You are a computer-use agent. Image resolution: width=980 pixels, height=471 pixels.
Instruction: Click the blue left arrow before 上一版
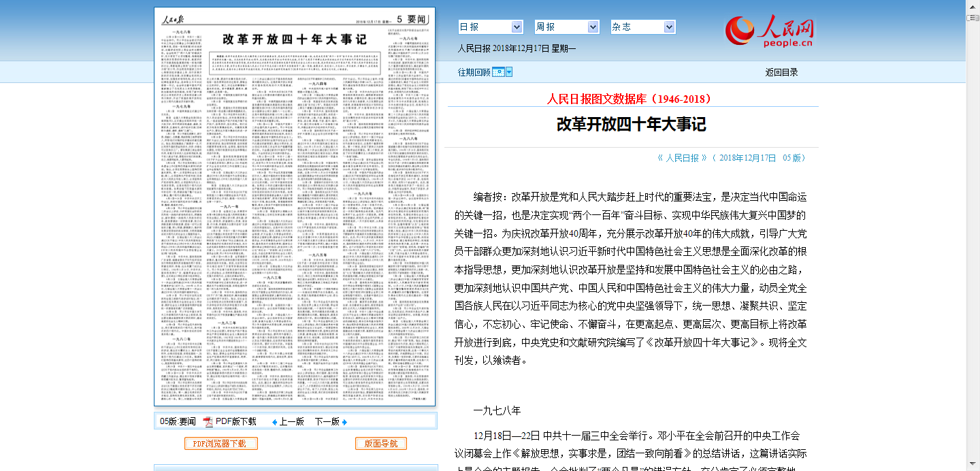point(274,422)
